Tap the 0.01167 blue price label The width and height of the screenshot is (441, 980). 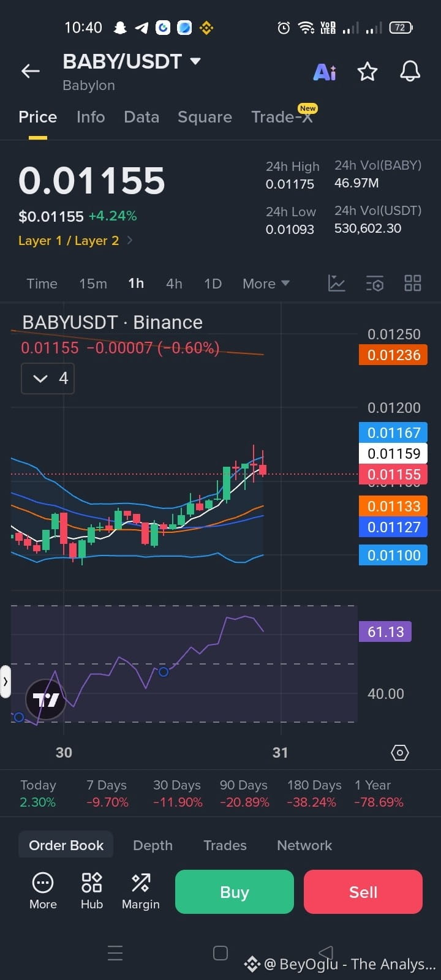pyautogui.click(x=393, y=433)
